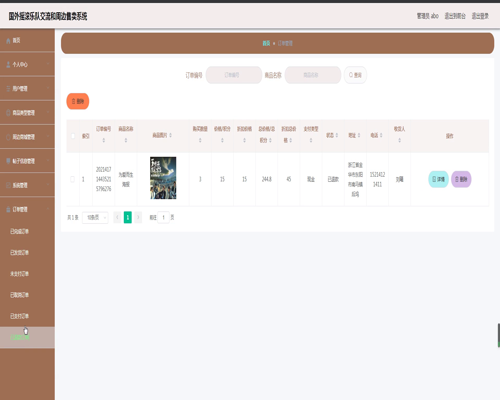This screenshot has height=400, width=500.
Task: Collapse the 订单管理 sidebar section
Action: click(x=27, y=209)
